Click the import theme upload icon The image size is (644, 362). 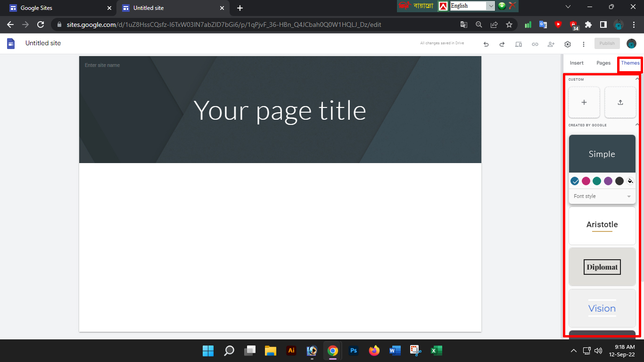coord(620,102)
